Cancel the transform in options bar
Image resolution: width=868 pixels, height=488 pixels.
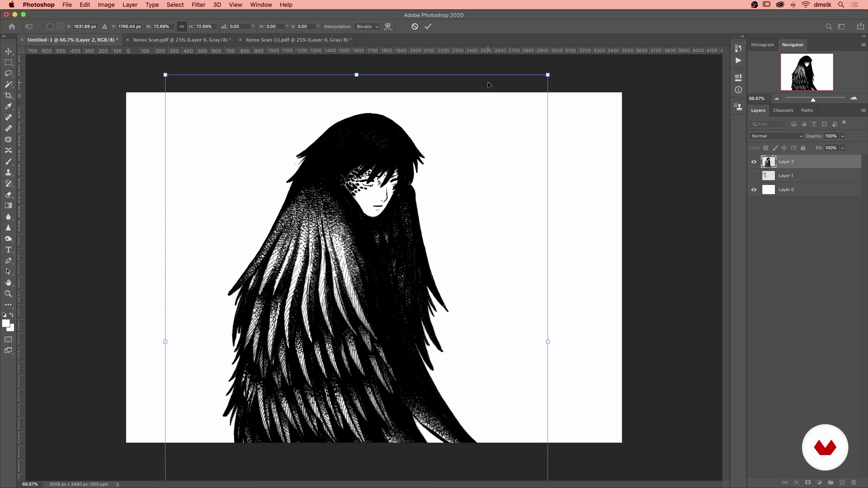(415, 26)
